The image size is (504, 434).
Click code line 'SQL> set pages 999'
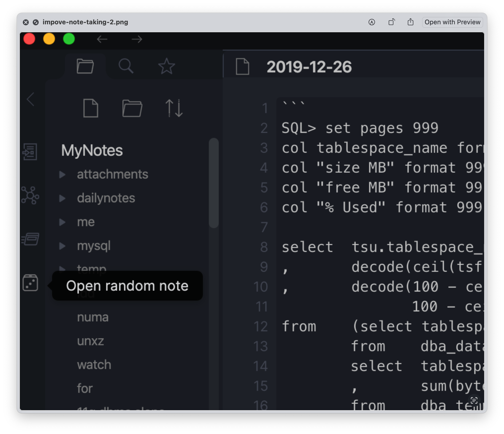click(360, 128)
